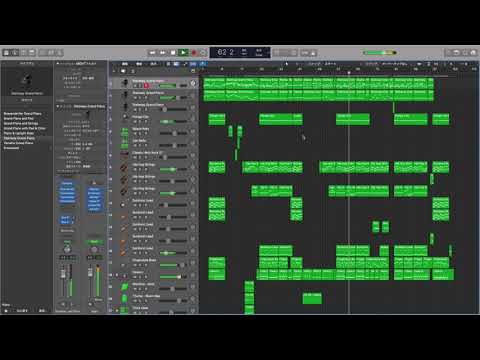Image resolution: width=480 pixels, height=360 pixels.
Task: Toggle the Library button in the control bar
Action: point(6,53)
